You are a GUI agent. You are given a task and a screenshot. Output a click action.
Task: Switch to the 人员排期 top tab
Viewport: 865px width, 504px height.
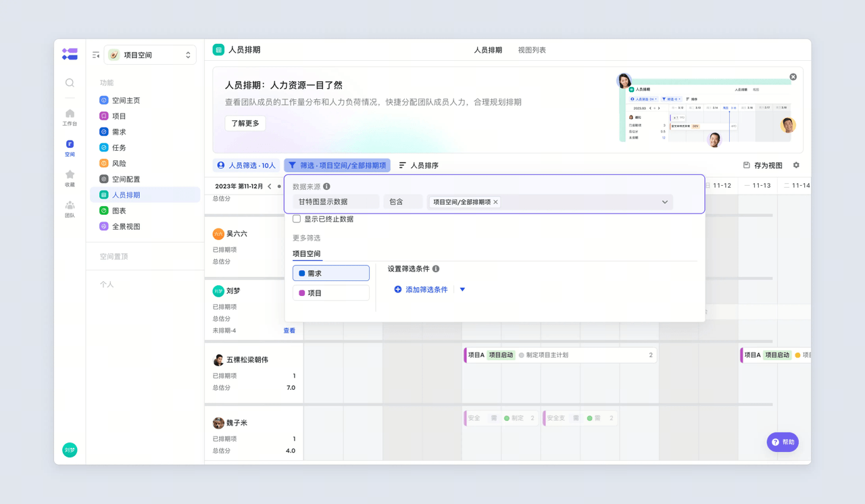488,50
